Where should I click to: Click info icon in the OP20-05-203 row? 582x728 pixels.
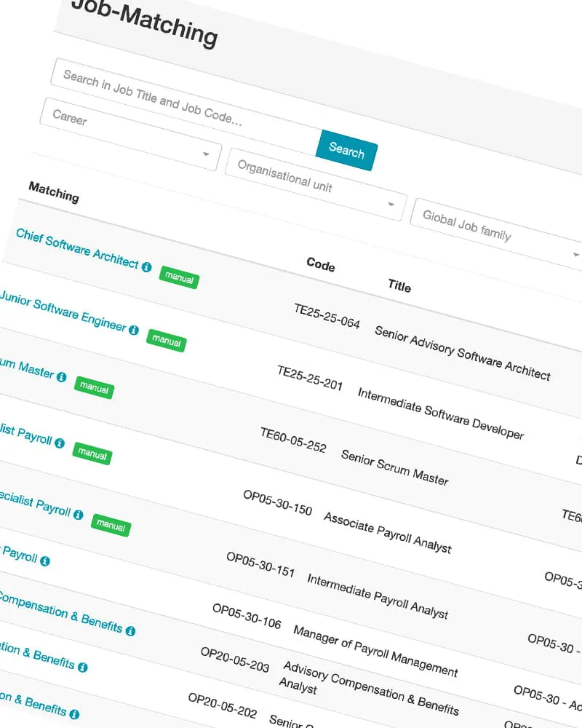coord(130,630)
